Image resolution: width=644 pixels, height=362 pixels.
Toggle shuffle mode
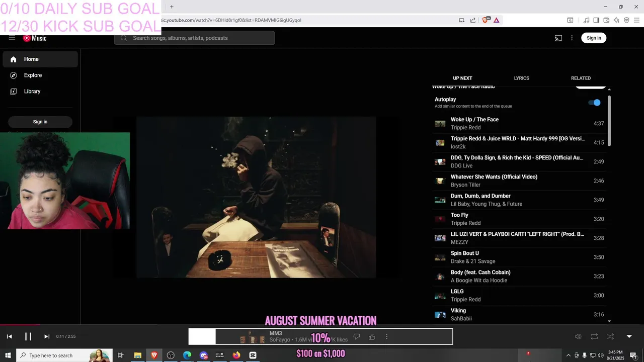[x=610, y=336]
